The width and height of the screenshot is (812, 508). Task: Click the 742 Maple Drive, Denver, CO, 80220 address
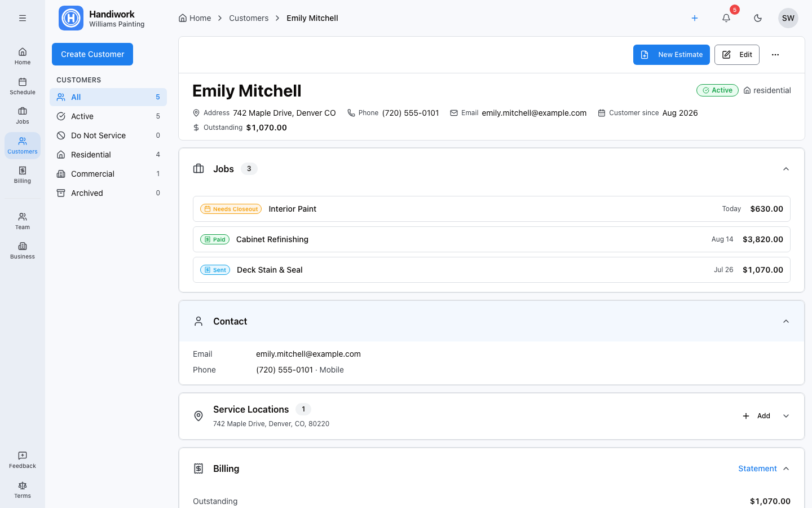click(271, 424)
